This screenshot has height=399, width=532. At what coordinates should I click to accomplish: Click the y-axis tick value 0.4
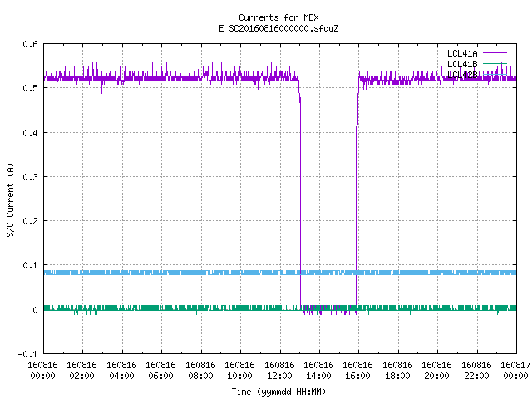pos(30,133)
